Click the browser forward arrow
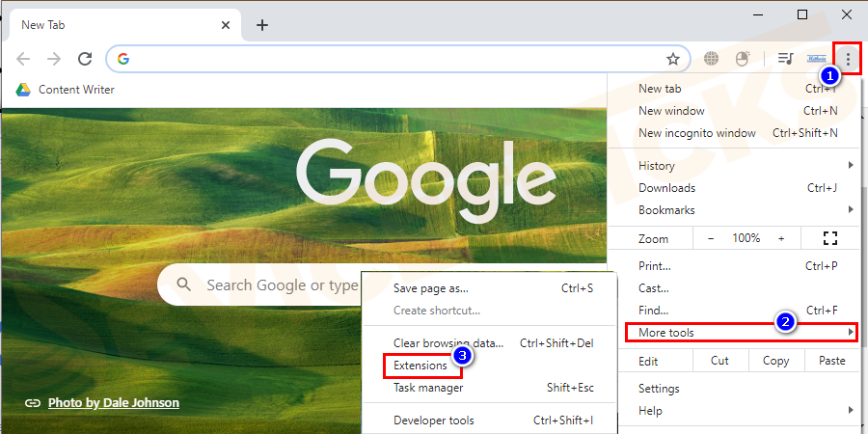 click(54, 59)
